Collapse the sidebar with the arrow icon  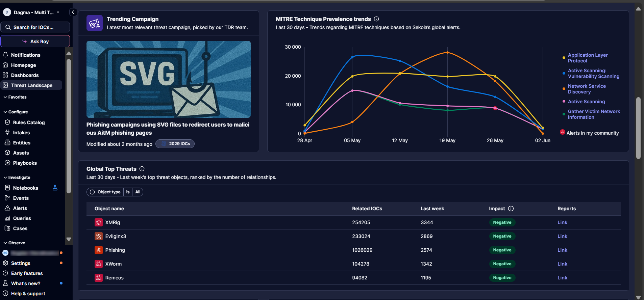73,12
